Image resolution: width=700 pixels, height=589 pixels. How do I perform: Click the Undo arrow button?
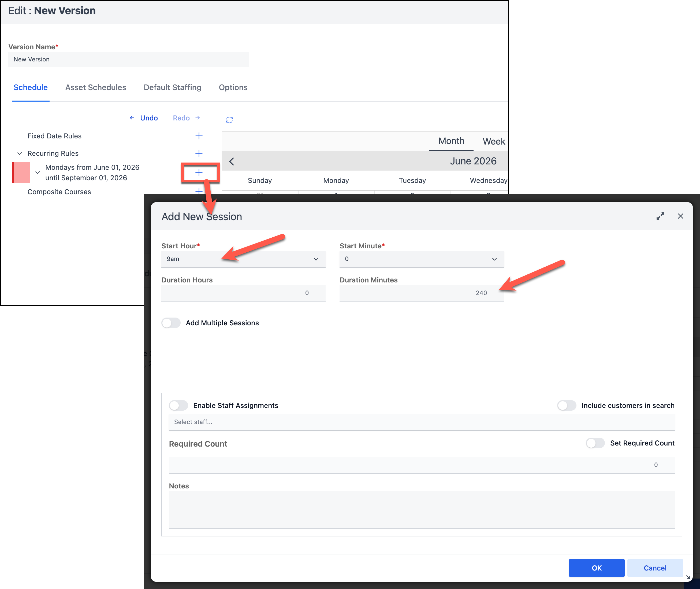coord(144,118)
